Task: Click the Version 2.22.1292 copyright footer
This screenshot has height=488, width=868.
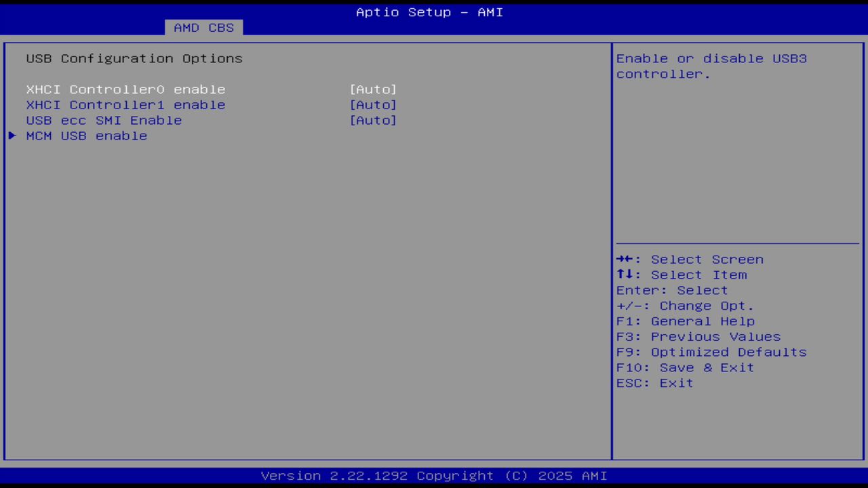Action: coord(434,476)
